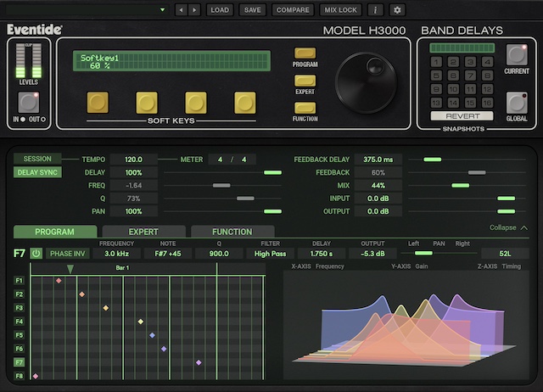Click the info icon in top toolbar
Viewport: 543px width, 392px height.
coord(376,10)
